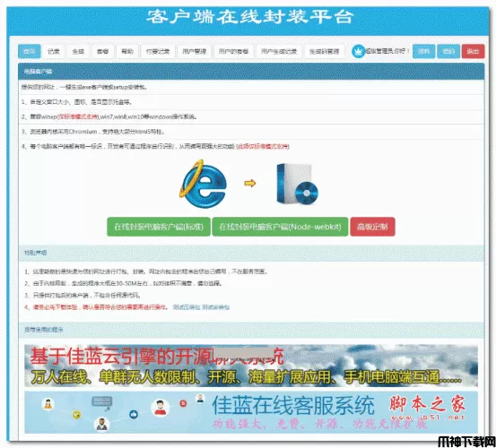Click the blue button left of 退出
The width and height of the screenshot is (496, 448).
click(448, 51)
